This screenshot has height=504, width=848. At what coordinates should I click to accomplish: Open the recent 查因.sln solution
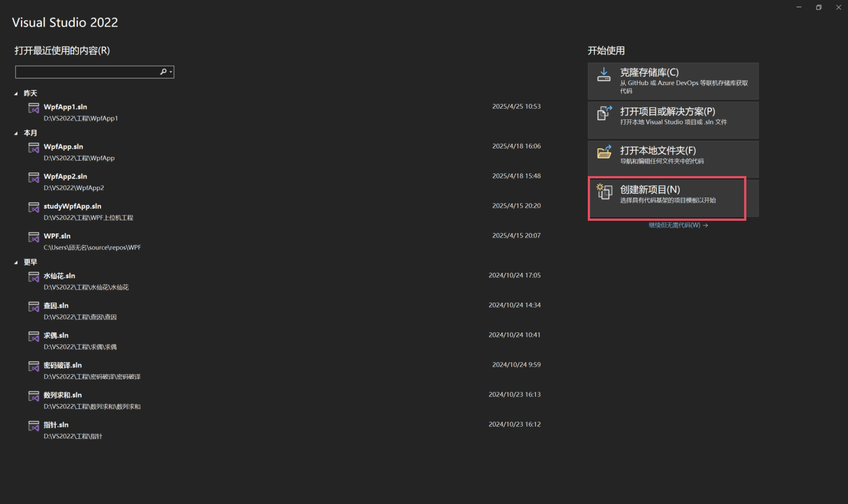point(56,305)
